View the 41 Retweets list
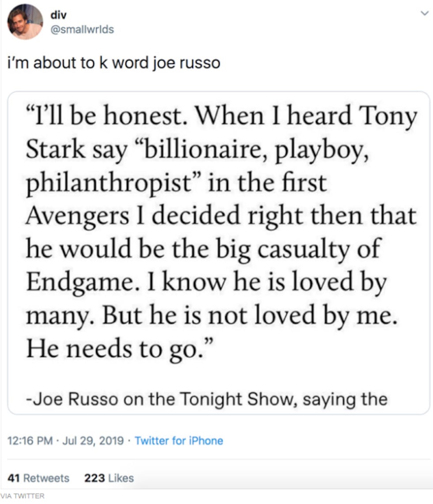 tap(39, 478)
